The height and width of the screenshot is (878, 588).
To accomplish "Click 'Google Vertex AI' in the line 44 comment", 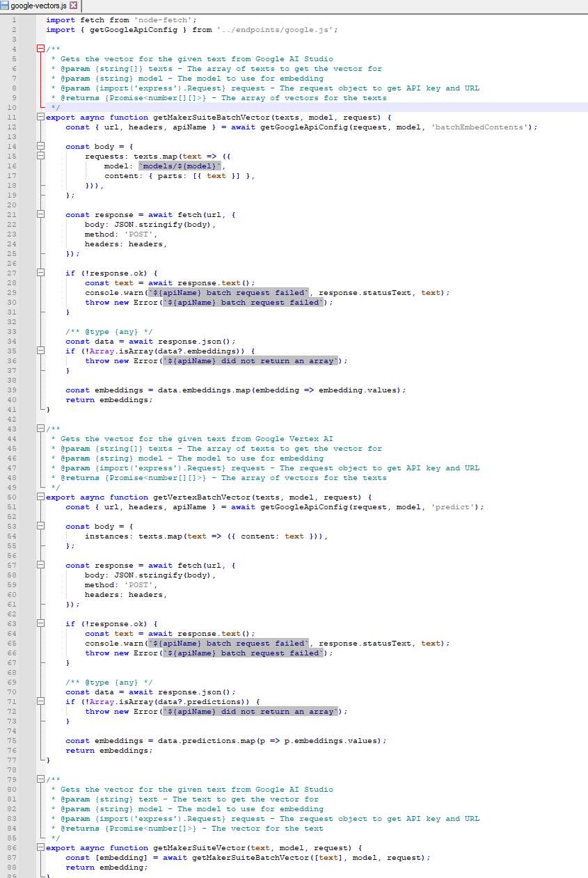I will click(x=294, y=438).
